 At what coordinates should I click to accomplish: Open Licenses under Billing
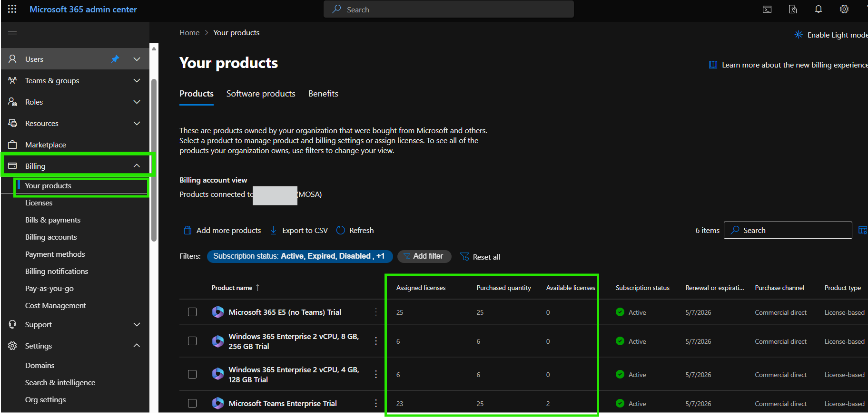[x=39, y=203]
